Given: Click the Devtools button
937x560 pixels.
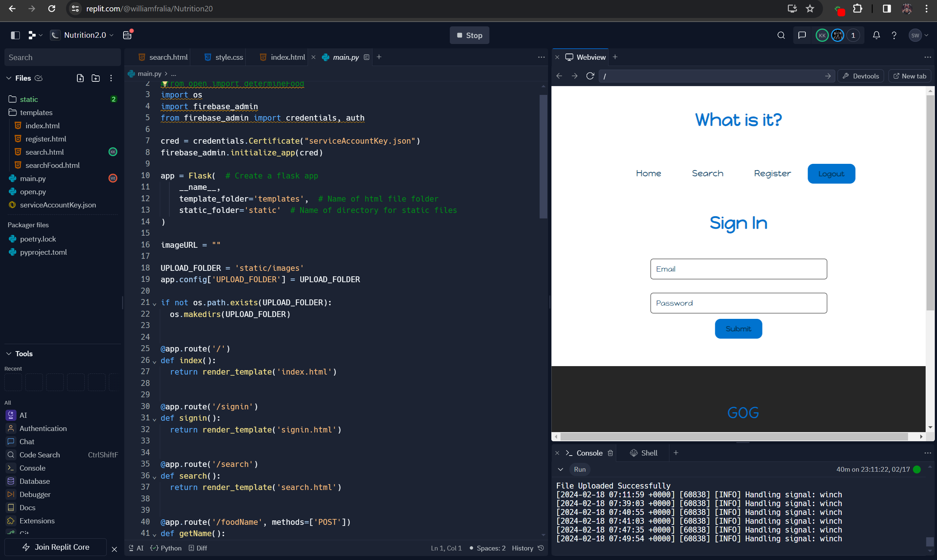Looking at the screenshot, I should coord(860,76).
